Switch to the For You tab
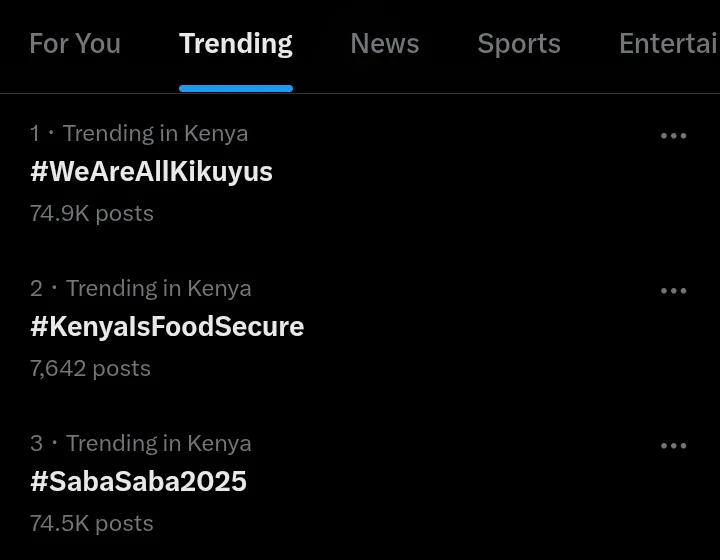Screen dimensions: 720x560 [75, 44]
